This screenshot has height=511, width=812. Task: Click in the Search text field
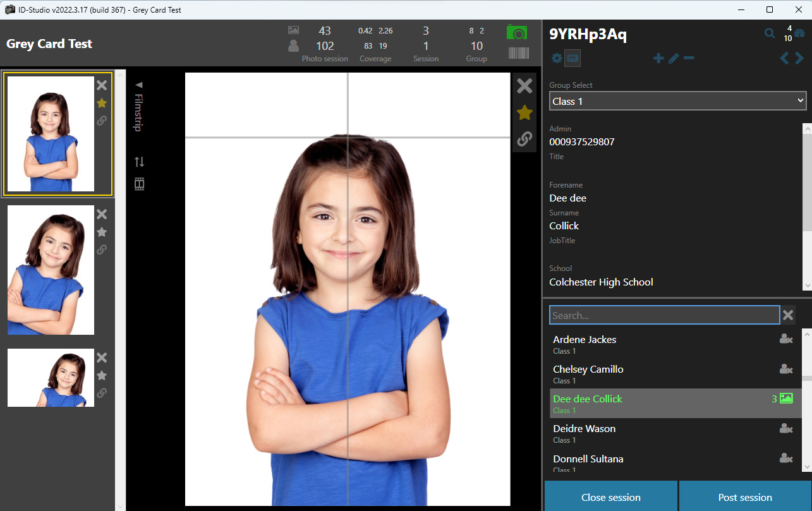pos(664,315)
